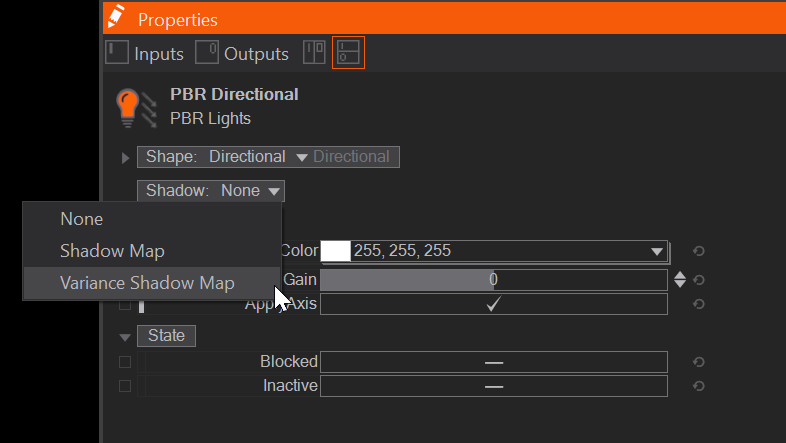Choose Variance Shadow Map from the menu

(147, 283)
